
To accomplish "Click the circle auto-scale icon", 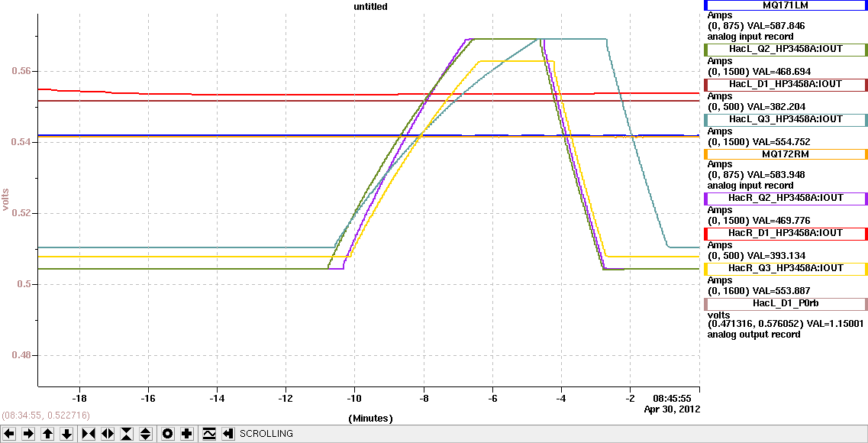I will (x=168, y=434).
